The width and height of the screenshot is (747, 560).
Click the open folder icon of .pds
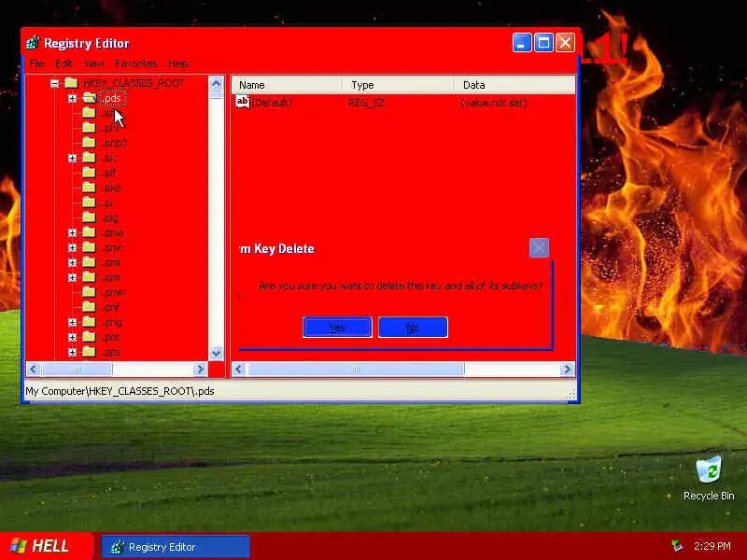[x=89, y=98]
